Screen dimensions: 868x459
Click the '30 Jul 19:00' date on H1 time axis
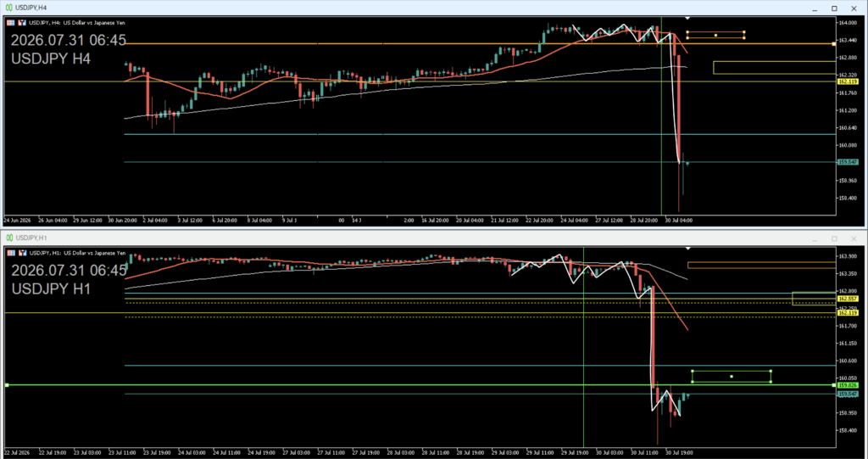click(x=678, y=452)
